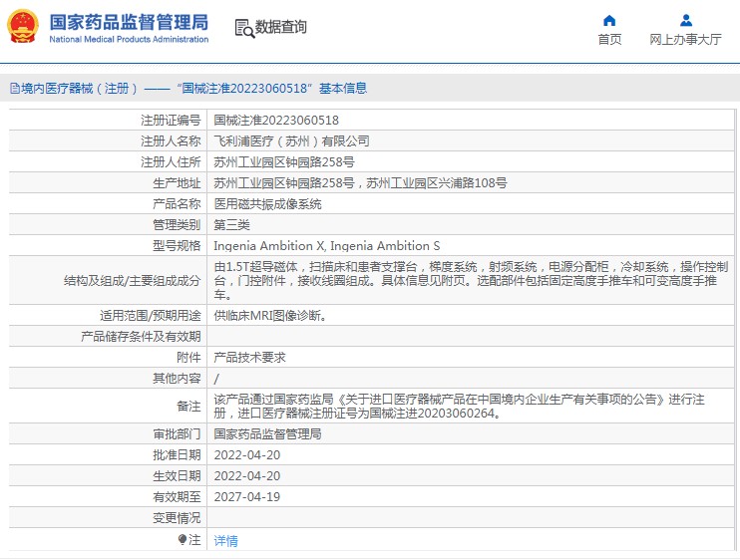This screenshot has width=740, height=560.
Task: Click the 管理类别 row label
Action: 177,225
